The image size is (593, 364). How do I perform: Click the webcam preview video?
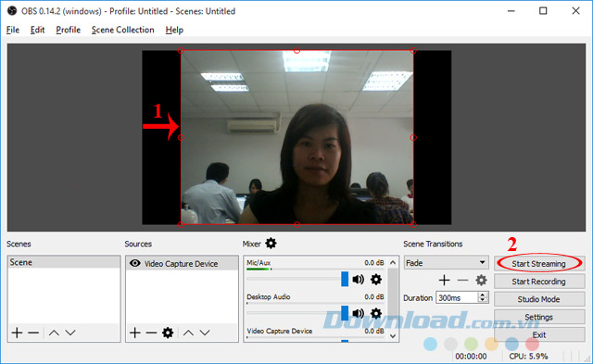pos(296,137)
